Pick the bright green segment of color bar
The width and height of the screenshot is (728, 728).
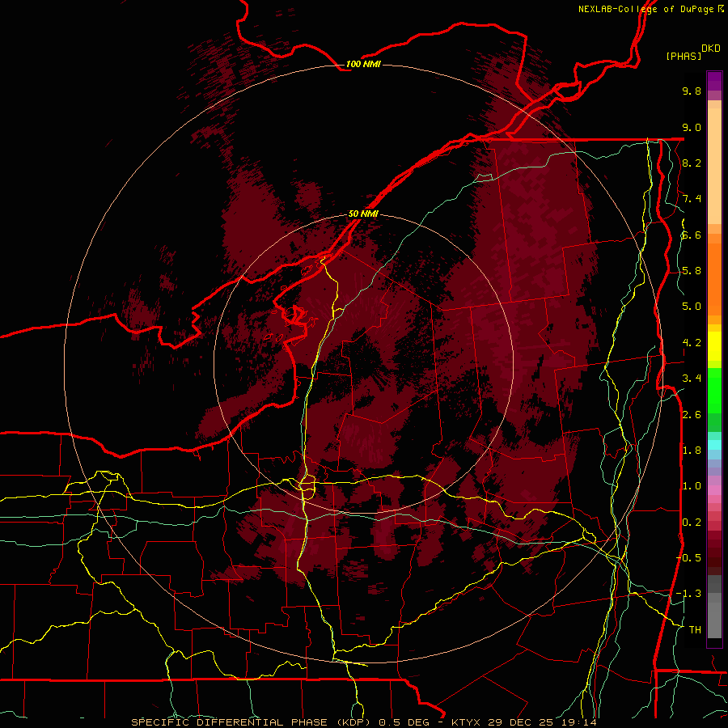pyautogui.click(x=714, y=390)
